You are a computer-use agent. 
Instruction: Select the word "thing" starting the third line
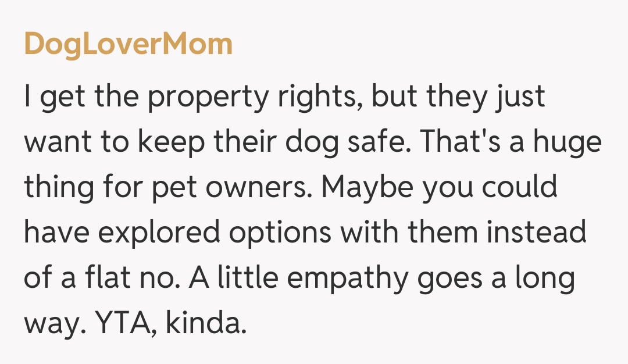tap(58, 188)
